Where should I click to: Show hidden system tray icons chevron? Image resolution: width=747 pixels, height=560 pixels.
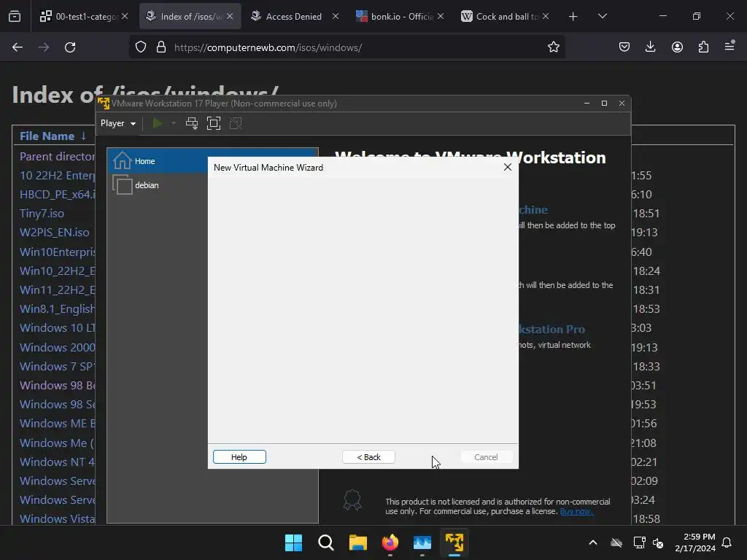pyautogui.click(x=593, y=542)
